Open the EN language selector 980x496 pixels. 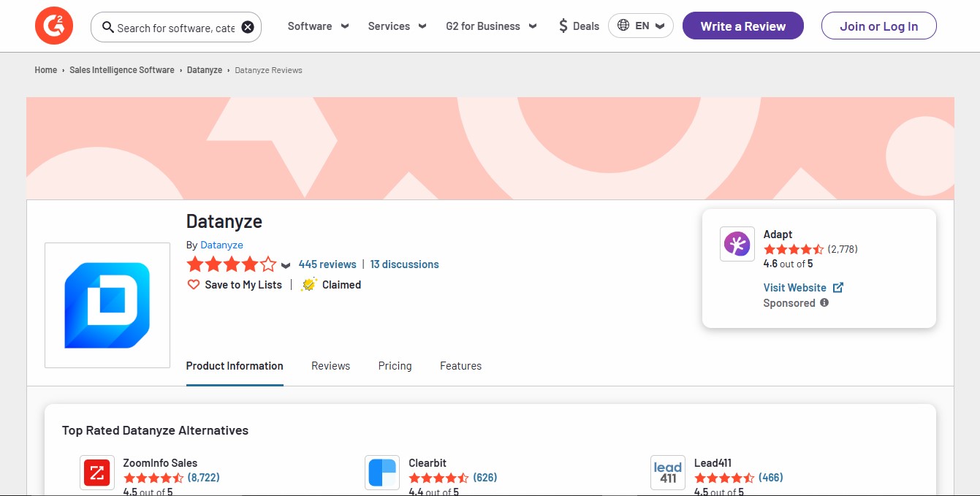pos(641,26)
